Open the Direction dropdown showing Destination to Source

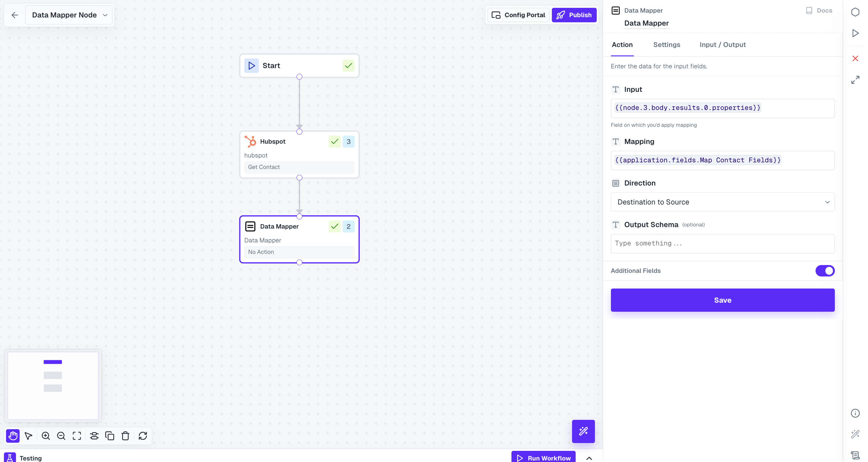722,202
